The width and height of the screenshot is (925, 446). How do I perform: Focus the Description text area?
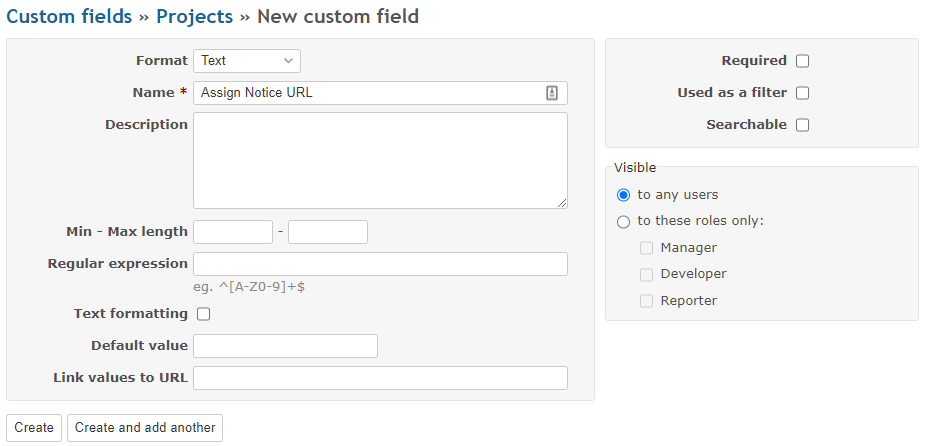[x=380, y=160]
